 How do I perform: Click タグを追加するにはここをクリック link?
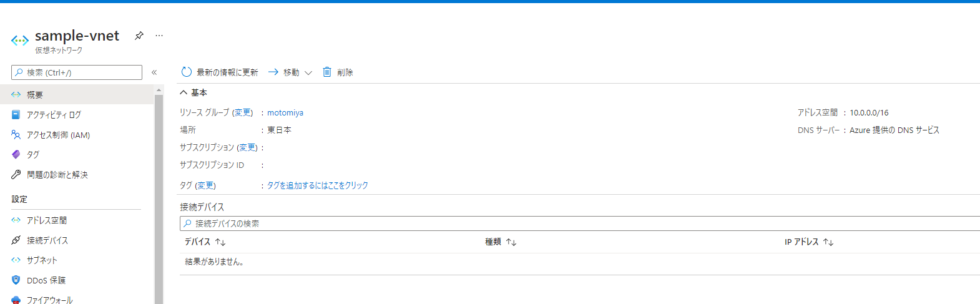pos(318,185)
